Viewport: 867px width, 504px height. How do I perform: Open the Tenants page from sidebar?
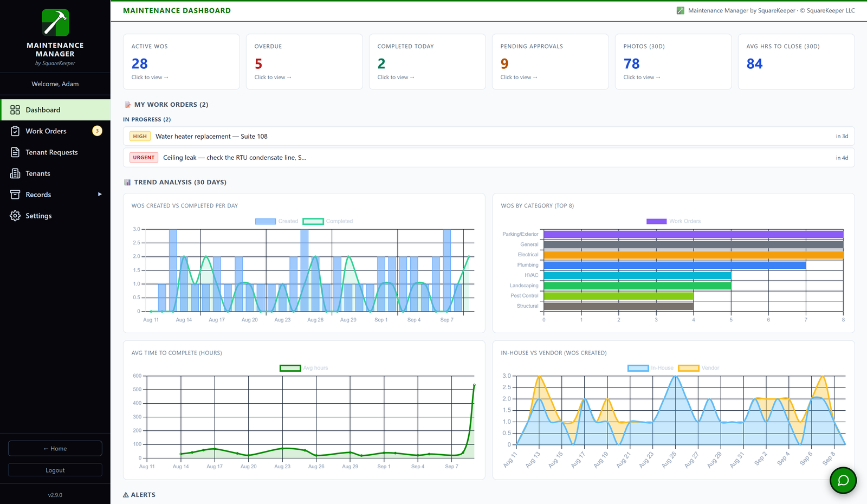[x=55, y=173]
